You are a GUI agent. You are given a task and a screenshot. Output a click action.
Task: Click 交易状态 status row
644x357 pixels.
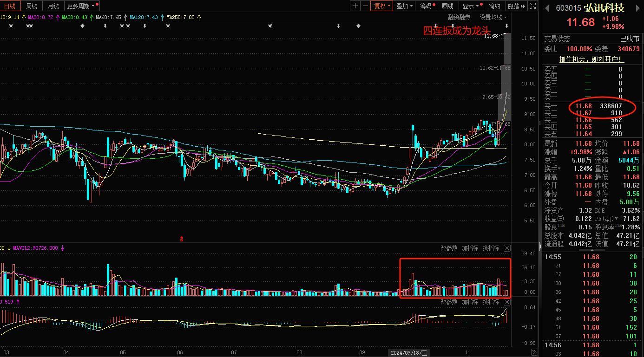click(592, 39)
